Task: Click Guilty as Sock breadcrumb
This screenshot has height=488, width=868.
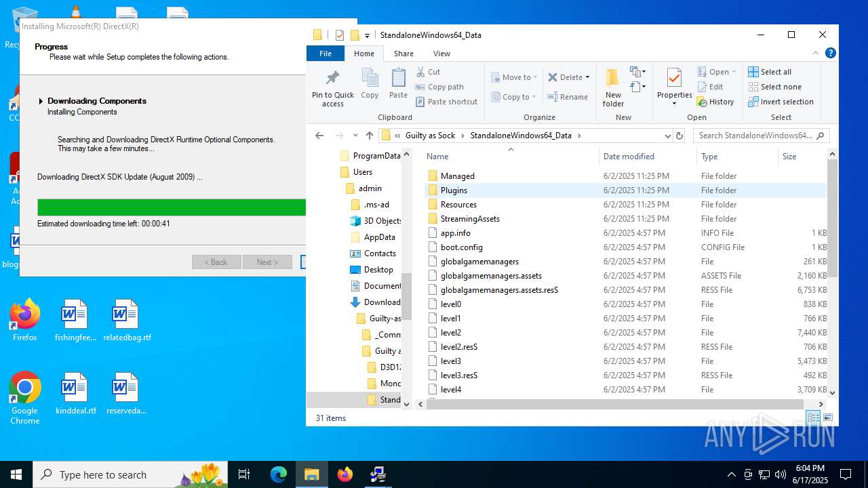Action: click(x=430, y=136)
